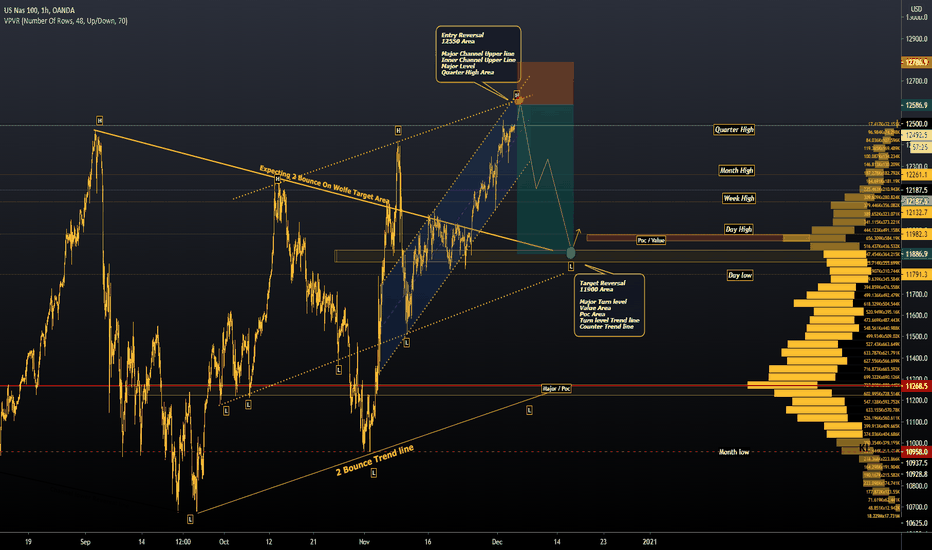
Task: Click the USD currency label on the price axis
Action: [916, 9]
